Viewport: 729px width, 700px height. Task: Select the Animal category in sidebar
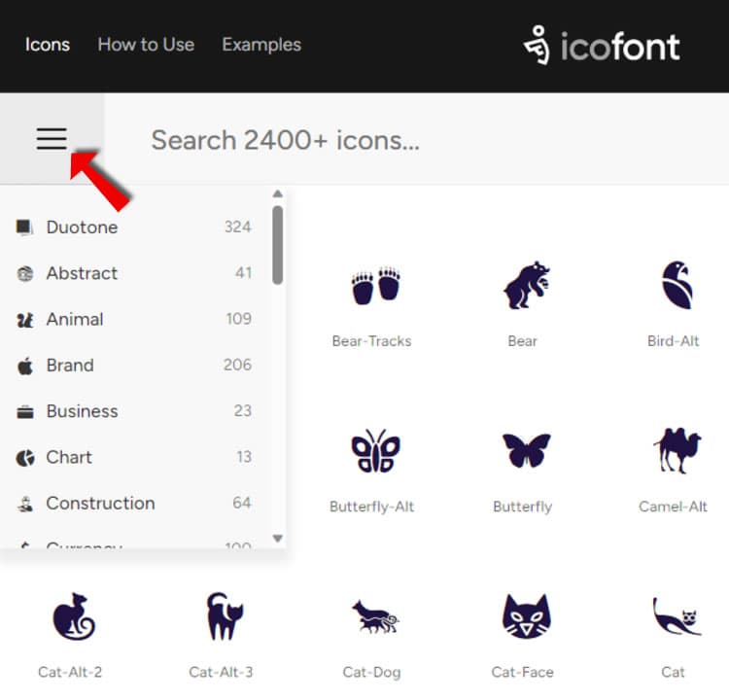(75, 319)
